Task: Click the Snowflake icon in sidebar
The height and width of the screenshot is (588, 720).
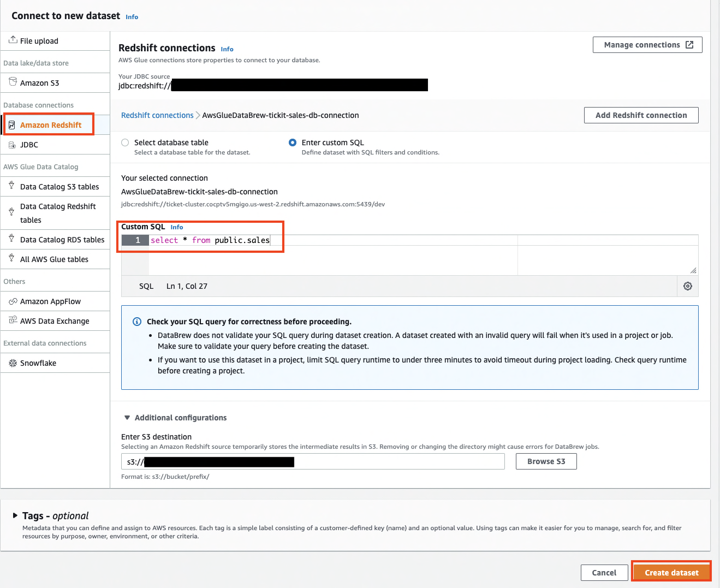Action: (13, 363)
